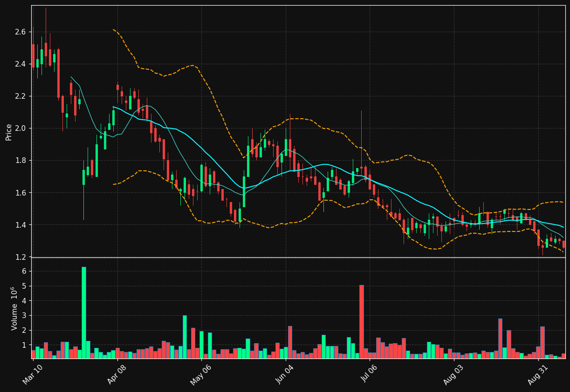Click the volume axis tick labeled 1
570x392 pixels.
(x=24, y=345)
